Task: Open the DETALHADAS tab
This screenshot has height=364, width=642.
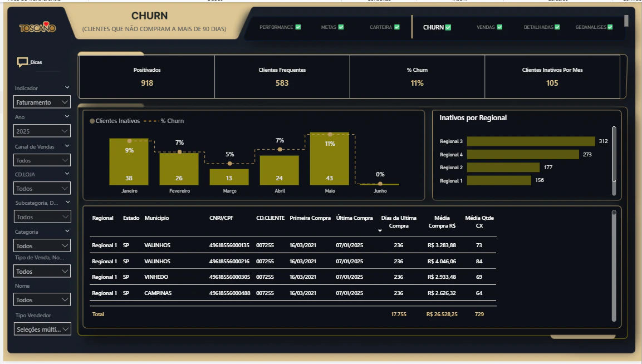Action: (x=538, y=27)
